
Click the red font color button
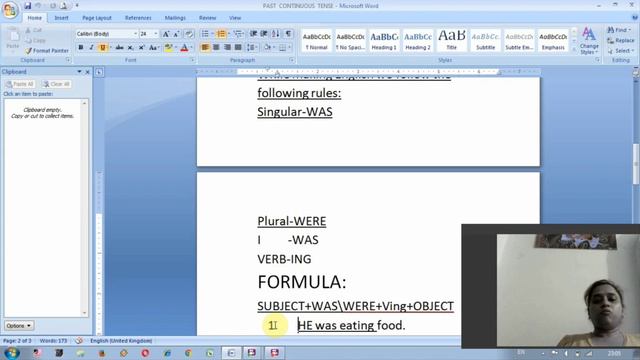(x=184, y=48)
